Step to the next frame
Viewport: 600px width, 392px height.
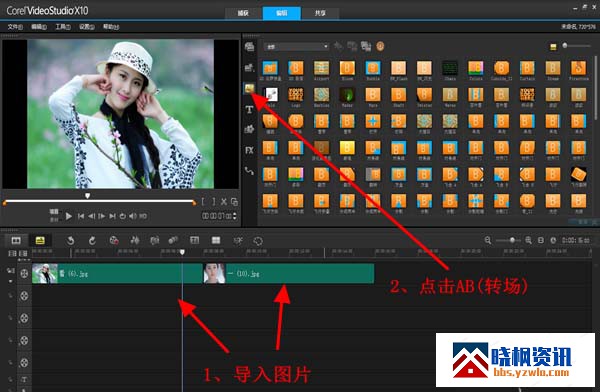pos(101,216)
